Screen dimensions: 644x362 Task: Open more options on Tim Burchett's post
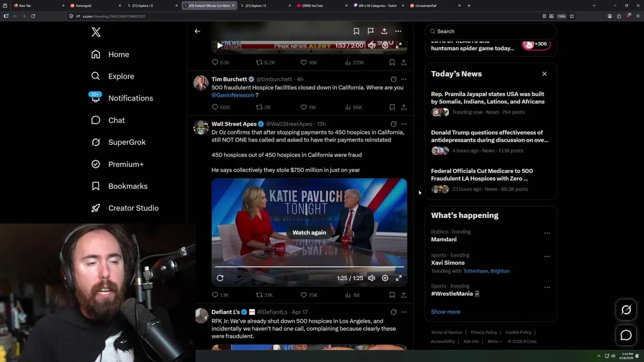coord(404,79)
